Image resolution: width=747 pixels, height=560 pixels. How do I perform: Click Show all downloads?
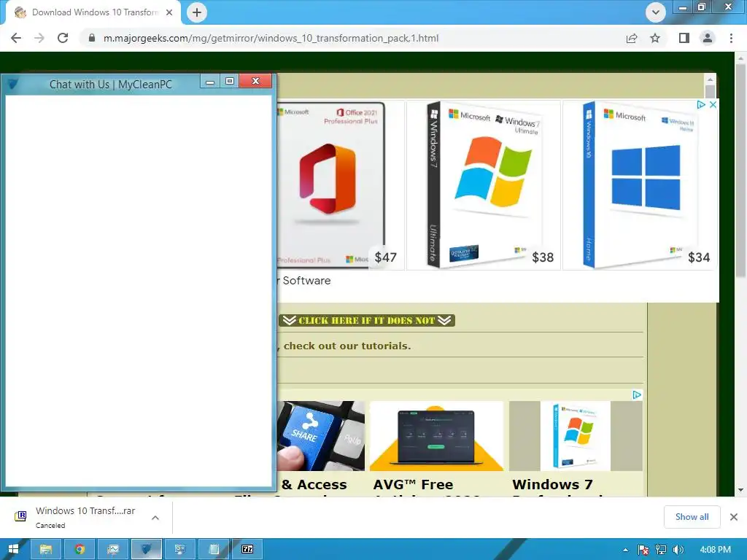692,517
